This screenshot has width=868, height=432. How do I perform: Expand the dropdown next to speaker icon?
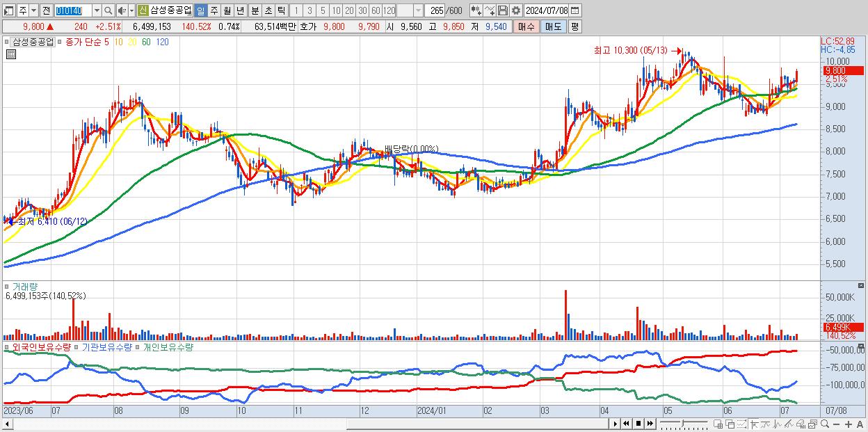(131, 10)
